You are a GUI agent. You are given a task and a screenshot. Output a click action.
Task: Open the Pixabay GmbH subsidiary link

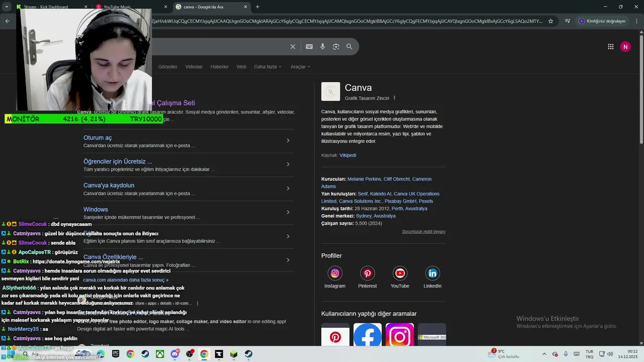[400, 201]
